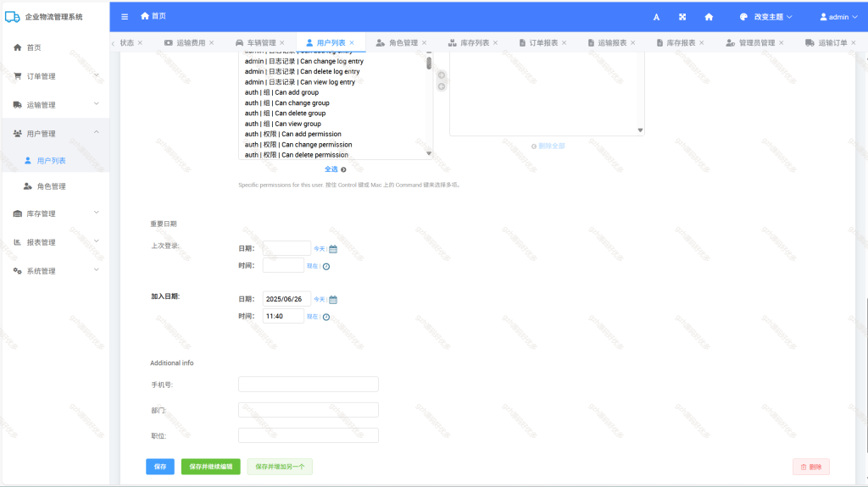Viewport: 868px width, 487px height.
Task: Select 'Can view group' permission
Action: tap(283, 124)
